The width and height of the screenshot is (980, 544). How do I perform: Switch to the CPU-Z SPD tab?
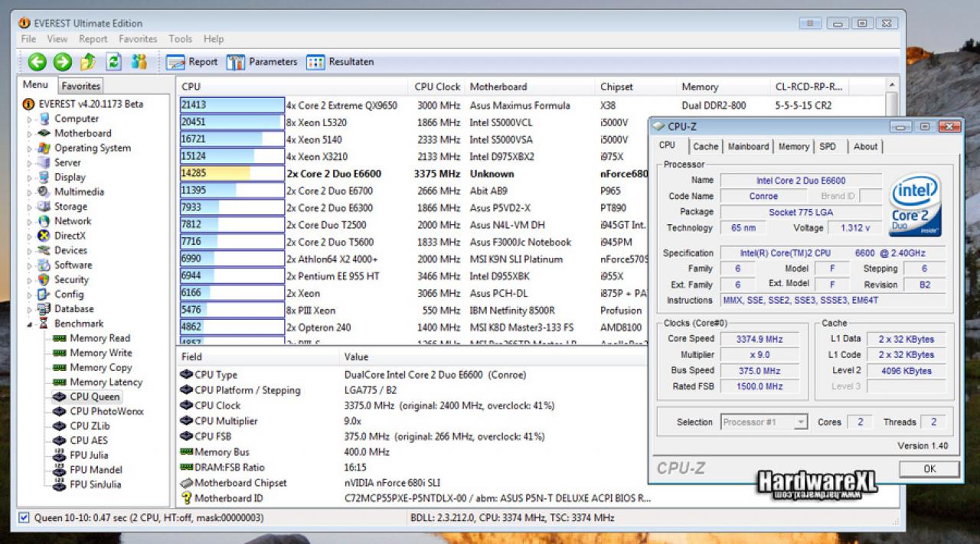coord(828,146)
